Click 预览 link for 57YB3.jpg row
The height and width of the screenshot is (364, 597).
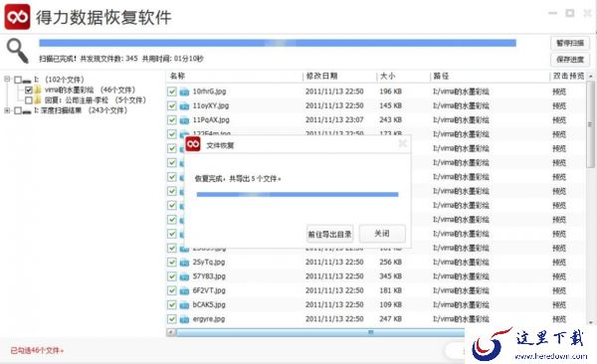pyautogui.click(x=559, y=276)
